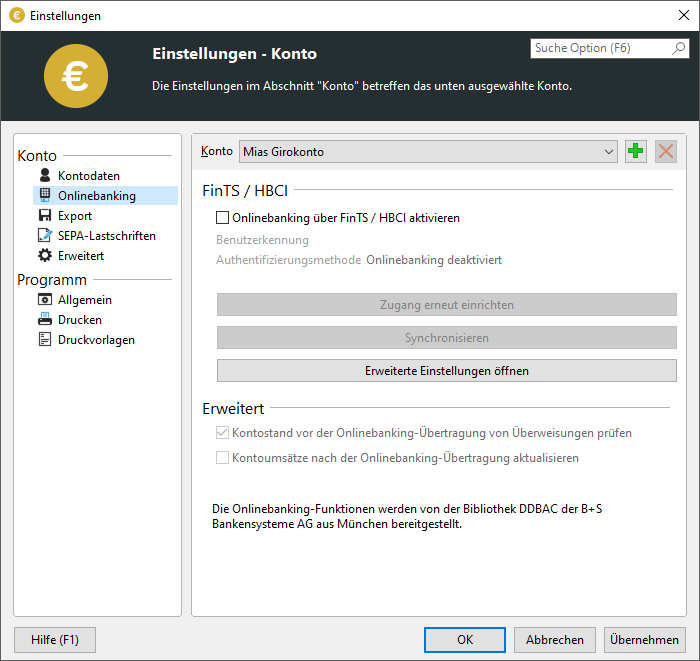Screen dimensions: 700x661
Task: Click the Konto sidebar group heading
Action: (37, 156)
